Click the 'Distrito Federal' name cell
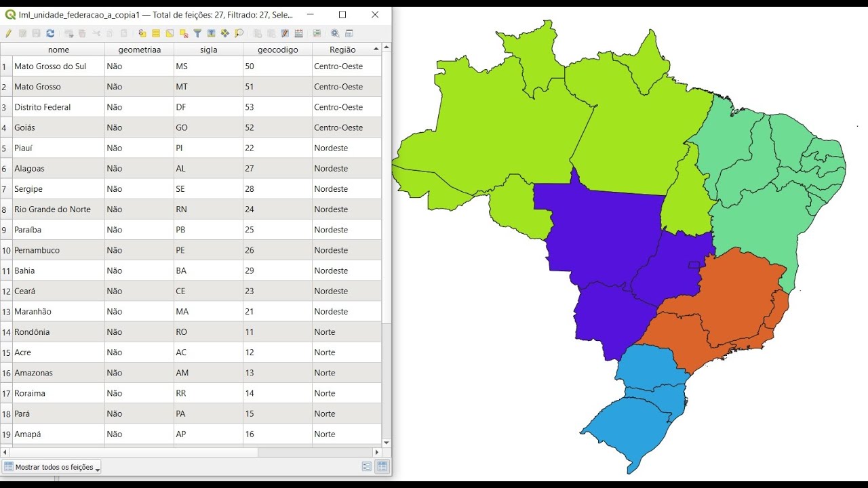The width and height of the screenshot is (868, 488). (x=58, y=107)
